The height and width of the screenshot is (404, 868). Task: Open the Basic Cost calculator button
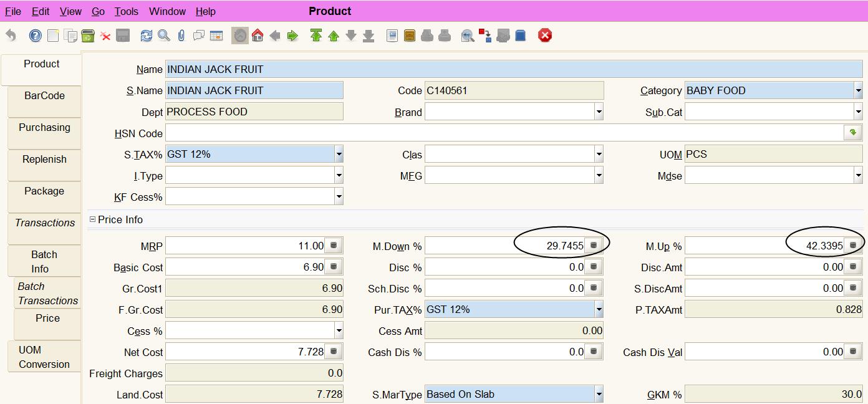pos(334,267)
